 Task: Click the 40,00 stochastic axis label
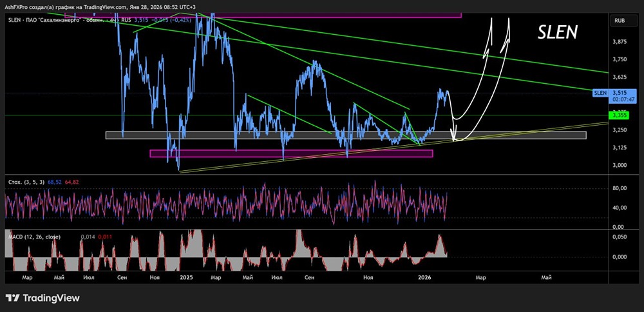(618, 208)
